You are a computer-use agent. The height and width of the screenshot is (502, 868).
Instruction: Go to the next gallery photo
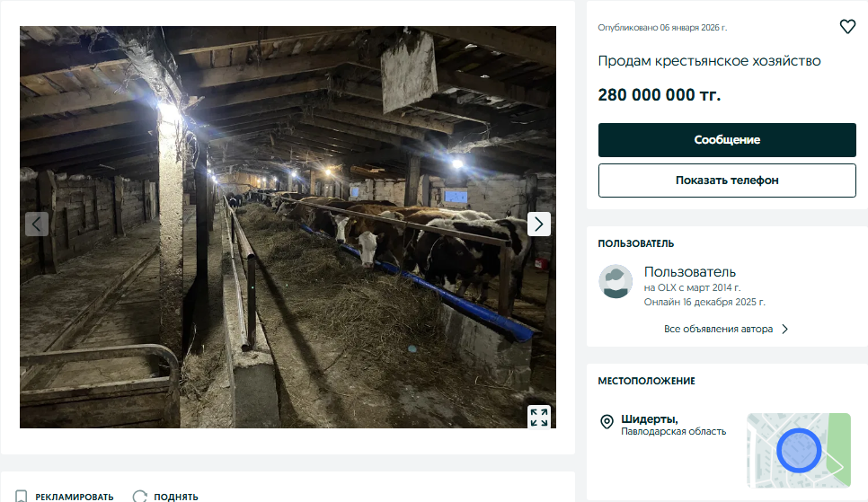click(x=539, y=224)
